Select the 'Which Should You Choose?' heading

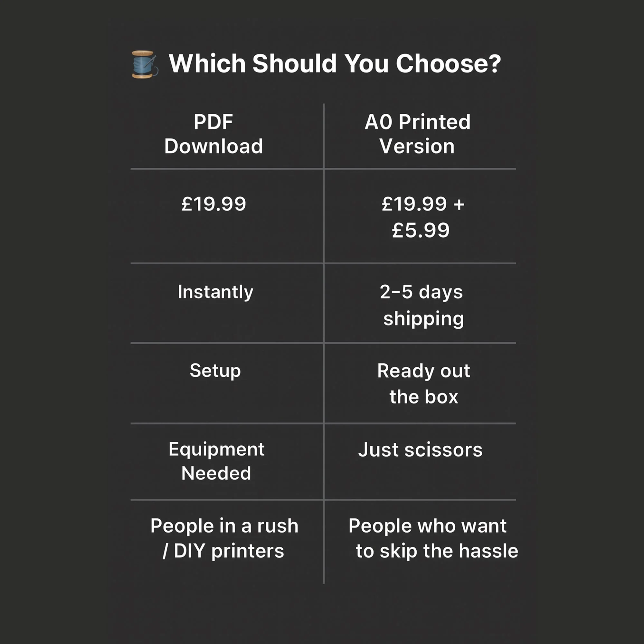[335, 63]
